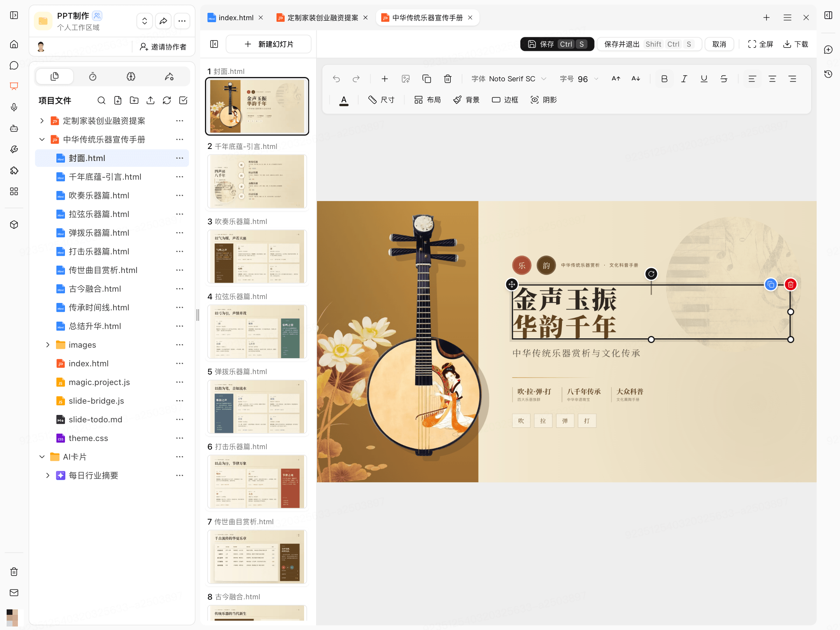
Task: Click the add element plus icon
Action: click(x=385, y=79)
